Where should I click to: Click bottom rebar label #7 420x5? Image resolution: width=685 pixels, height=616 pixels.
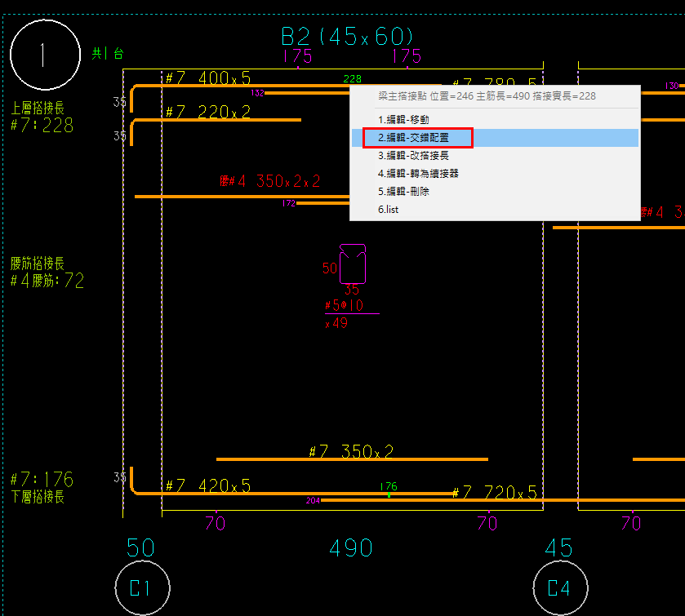(x=208, y=485)
